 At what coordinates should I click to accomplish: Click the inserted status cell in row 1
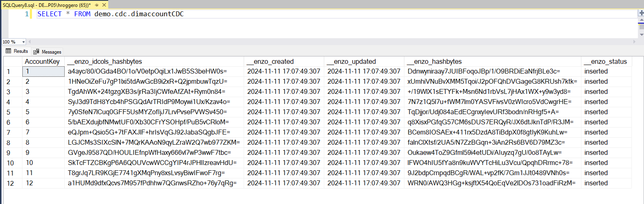pos(606,72)
